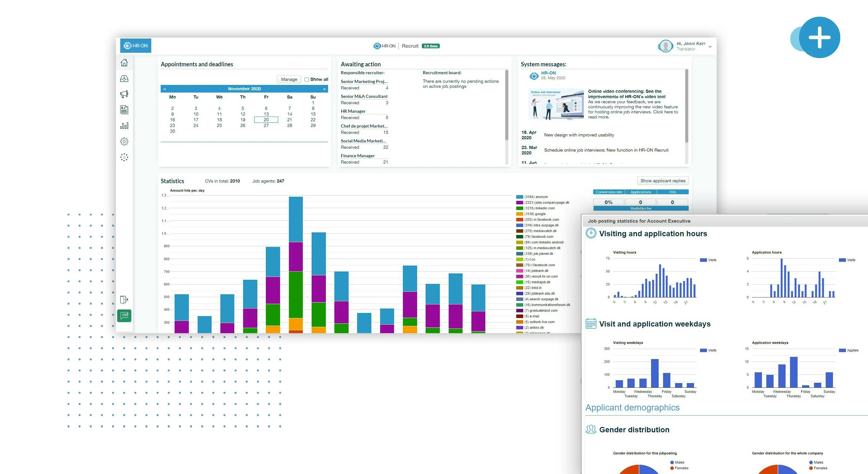Select the inbox/received applications icon
This screenshot has height=474, width=868.
click(124, 78)
